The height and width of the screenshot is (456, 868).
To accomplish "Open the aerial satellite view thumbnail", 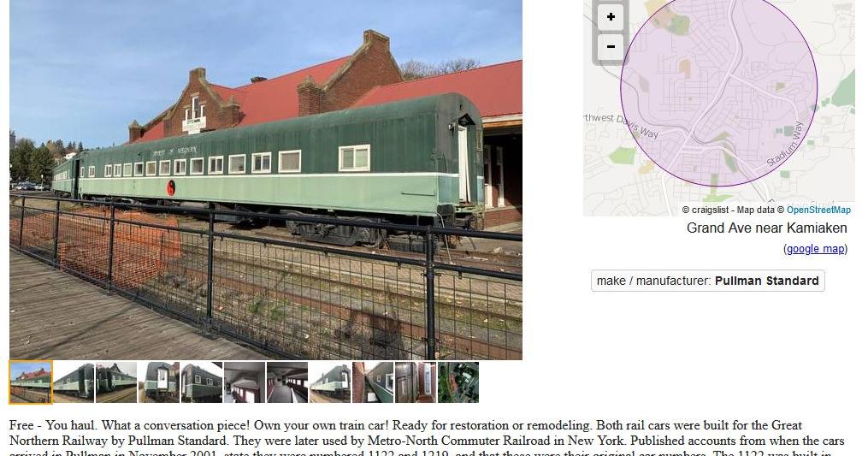I will coord(458,382).
